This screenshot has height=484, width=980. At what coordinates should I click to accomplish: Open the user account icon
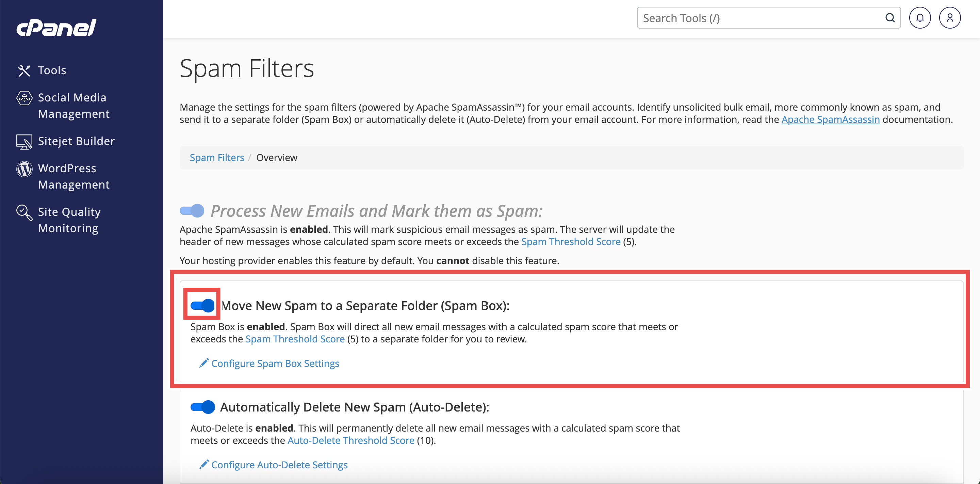(x=950, y=18)
